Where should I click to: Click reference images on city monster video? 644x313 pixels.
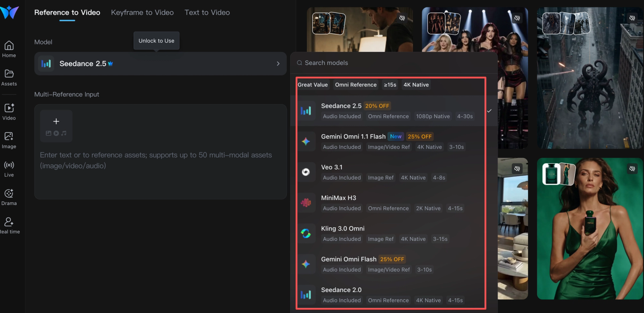point(566,23)
